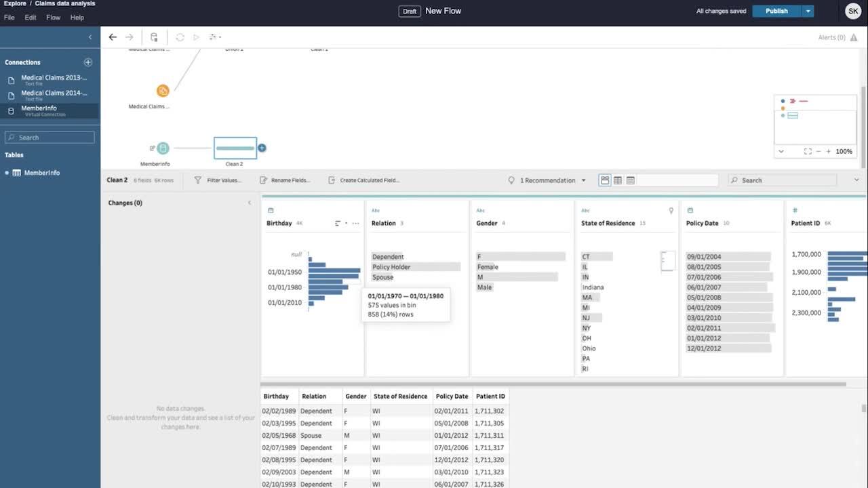Viewport: 868px width, 488px height.
Task: Change Patient ID number type icon
Action: [795, 211]
